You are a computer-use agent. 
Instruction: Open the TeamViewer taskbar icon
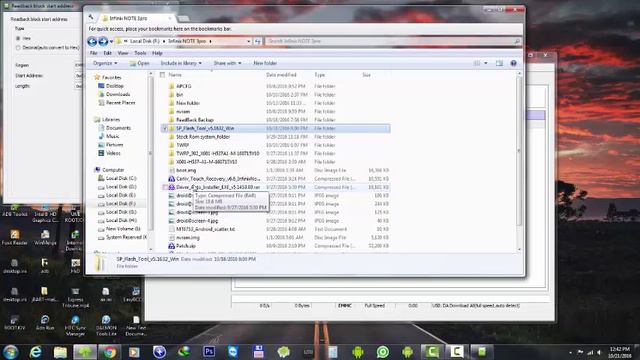tap(233, 352)
